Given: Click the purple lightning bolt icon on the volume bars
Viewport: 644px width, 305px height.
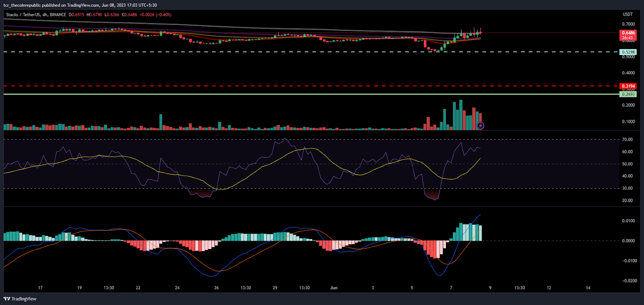Looking at the screenshot, I should click(481, 126).
